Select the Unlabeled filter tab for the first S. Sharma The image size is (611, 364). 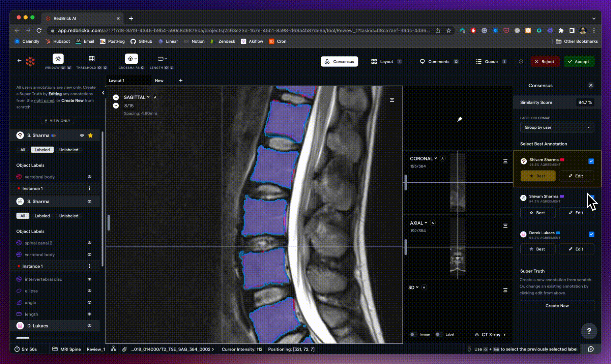pyautogui.click(x=69, y=150)
